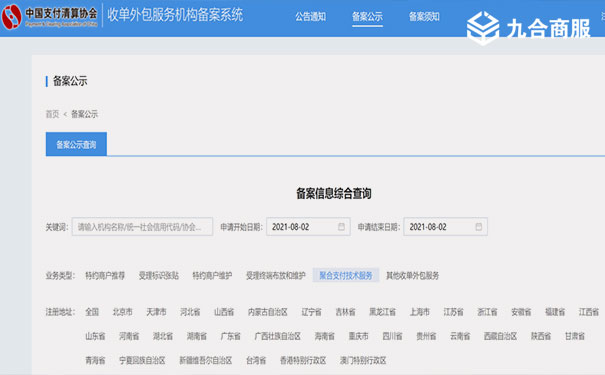Screen dimensions: 605x375
Task: Open calendar icon in 申请开始日期 field
Action: (341, 226)
